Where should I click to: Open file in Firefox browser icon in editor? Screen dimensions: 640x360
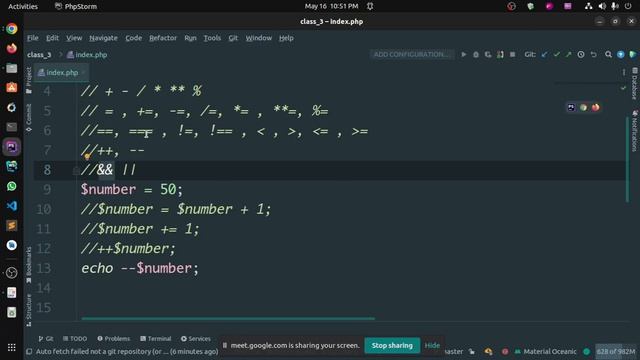click(596, 107)
